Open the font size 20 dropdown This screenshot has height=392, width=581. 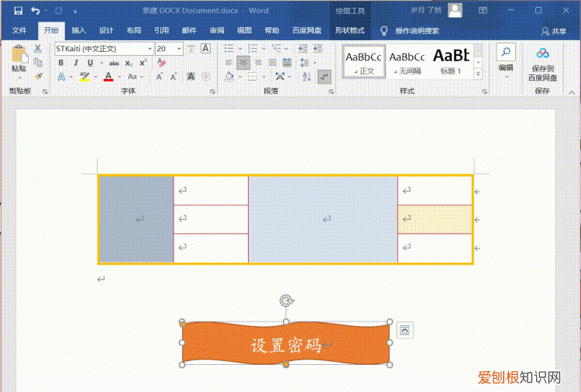pyautogui.click(x=180, y=49)
